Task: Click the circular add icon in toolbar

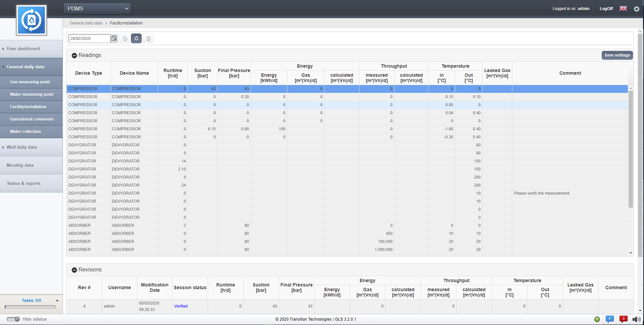Action: pos(125,38)
